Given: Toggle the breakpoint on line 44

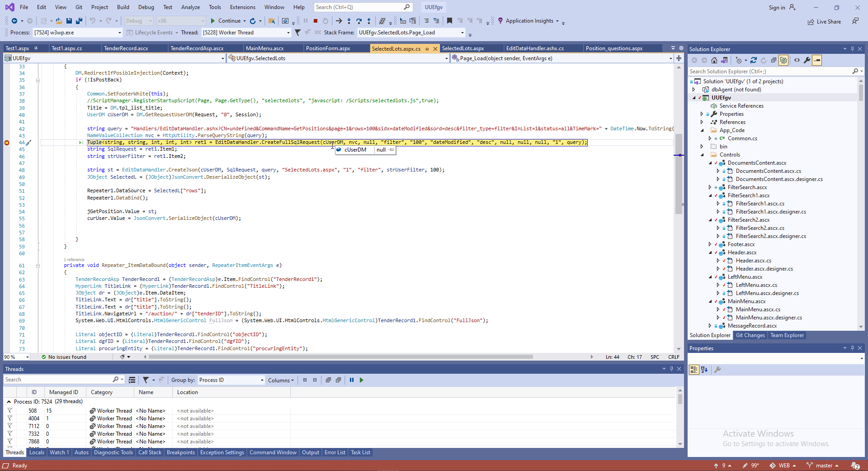Looking at the screenshot, I should coord(7,143).
